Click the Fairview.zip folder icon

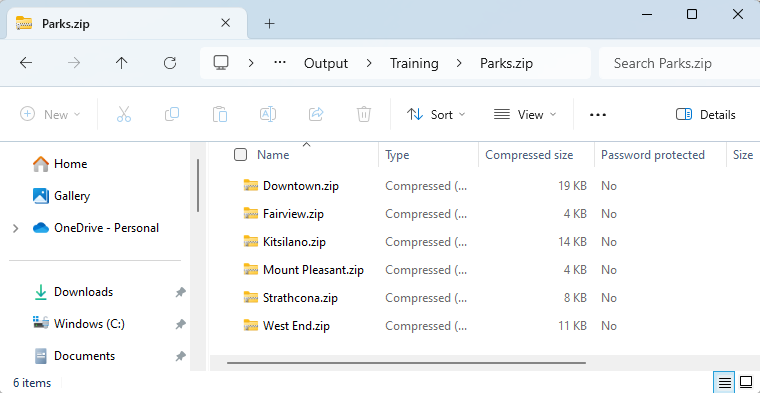[x=251, y=214]
